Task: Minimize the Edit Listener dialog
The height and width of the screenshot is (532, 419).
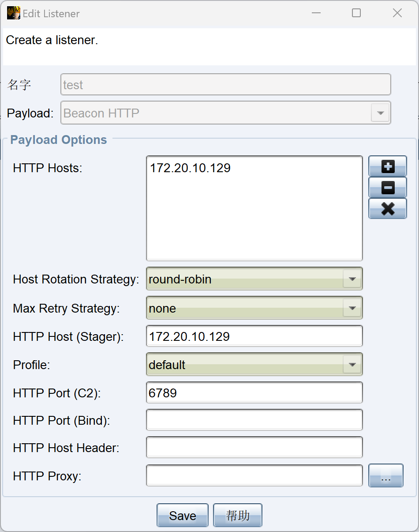Action: pos(316,13)
